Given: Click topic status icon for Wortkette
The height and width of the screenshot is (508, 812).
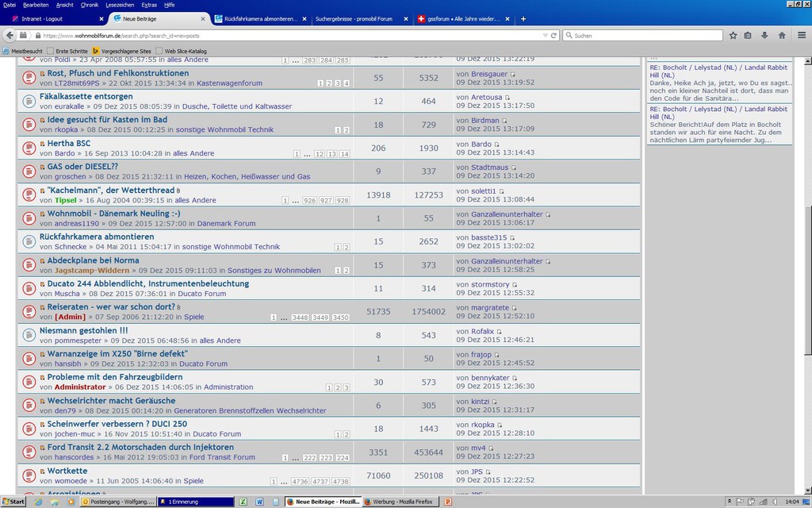Looking at the screenshot, I should click(x=29, y=475).
